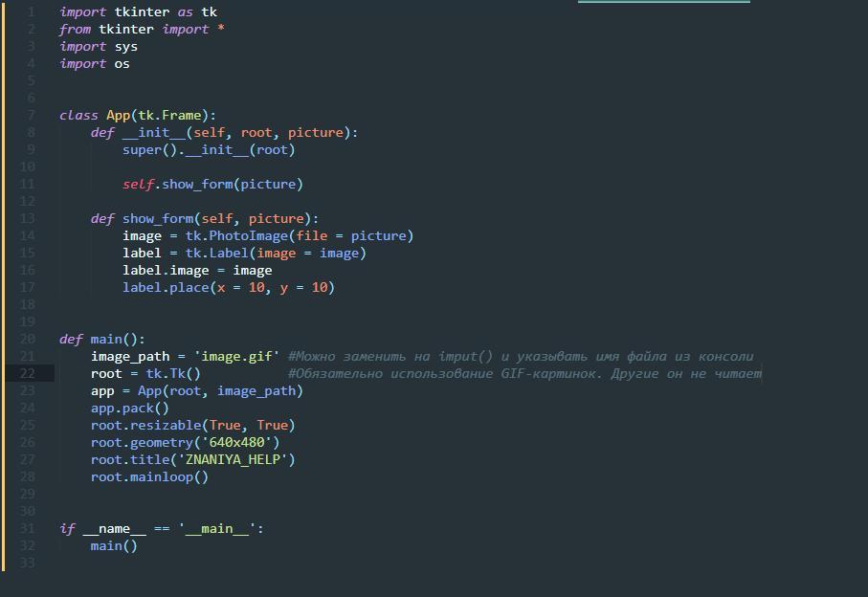Click line number 20 in the gutter

tap(27, 340)
